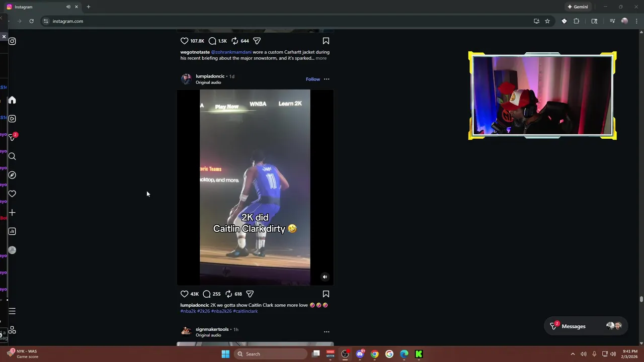Open a new browser tab
This screenshot has width=644, height=362.
pyautogui.click(x=89, y=7)
